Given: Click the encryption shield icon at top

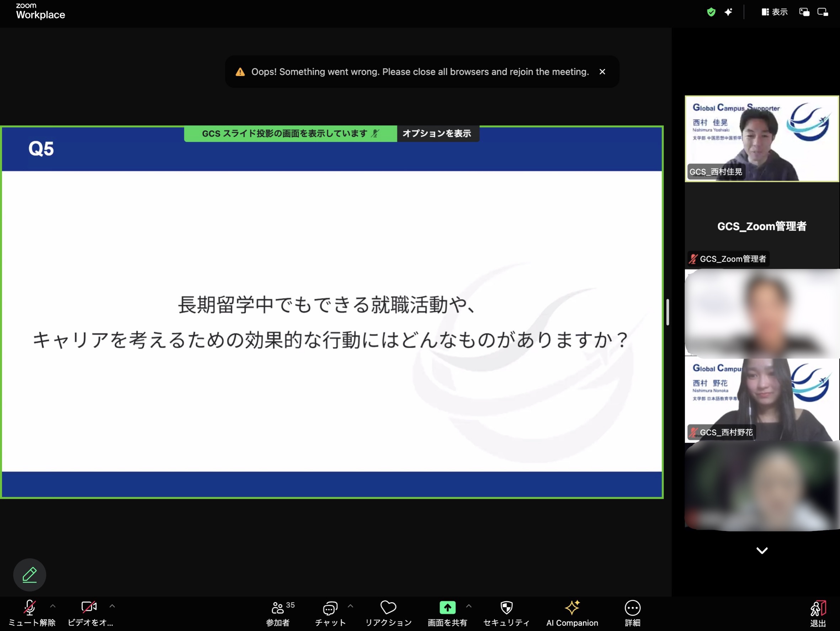Looking at the screenshot, I should click(x=711, y=12).
